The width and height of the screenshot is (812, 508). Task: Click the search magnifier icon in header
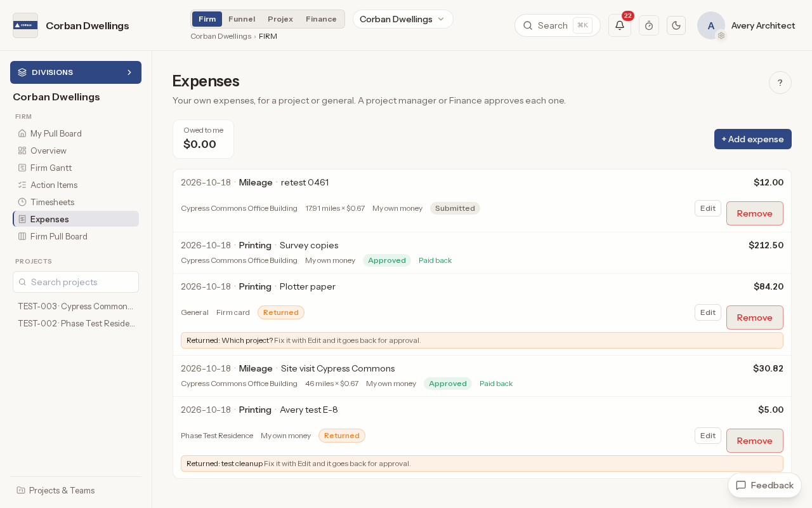click(528, 25)
